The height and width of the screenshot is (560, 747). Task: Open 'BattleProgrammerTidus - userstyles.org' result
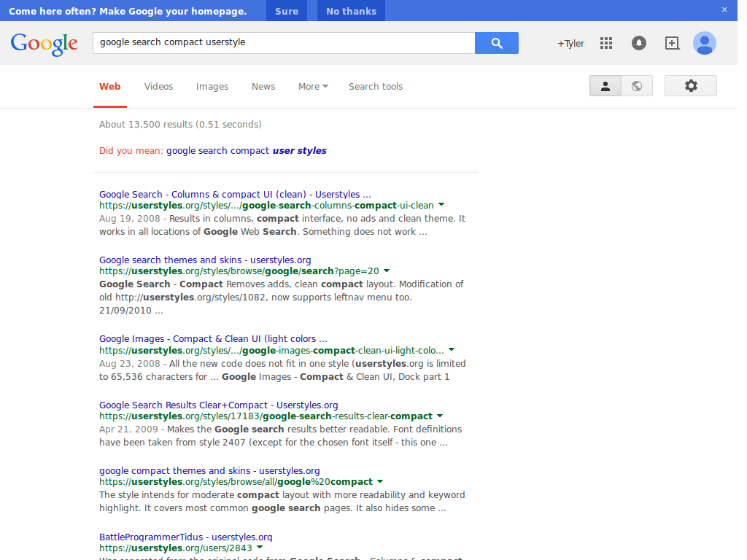tap(186, 537)
